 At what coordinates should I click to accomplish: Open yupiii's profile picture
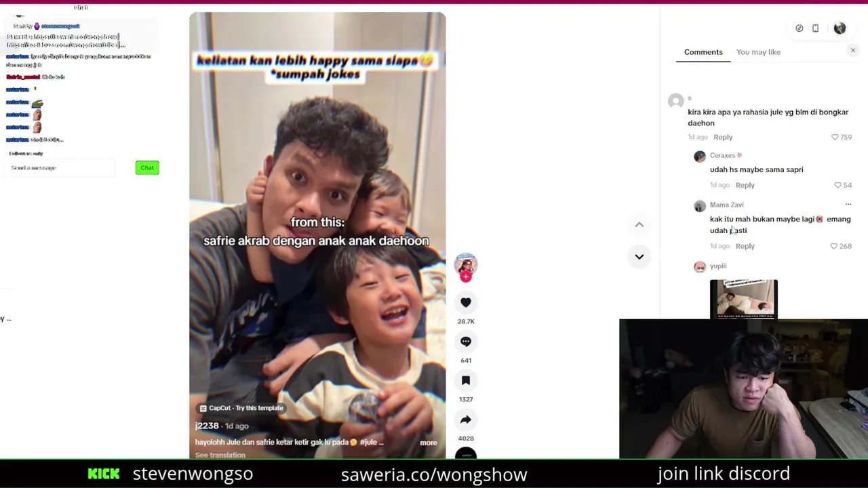tap(700, 267)
